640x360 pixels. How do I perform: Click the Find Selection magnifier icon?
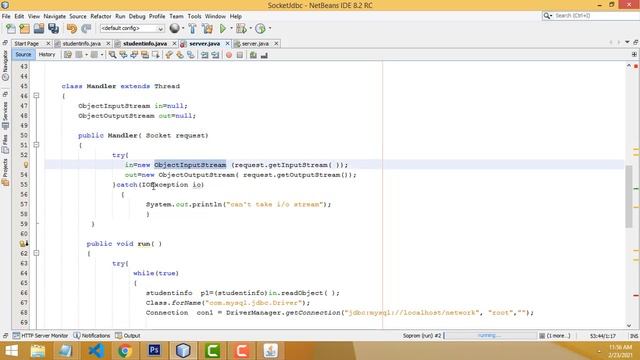[x=112, y=55]
